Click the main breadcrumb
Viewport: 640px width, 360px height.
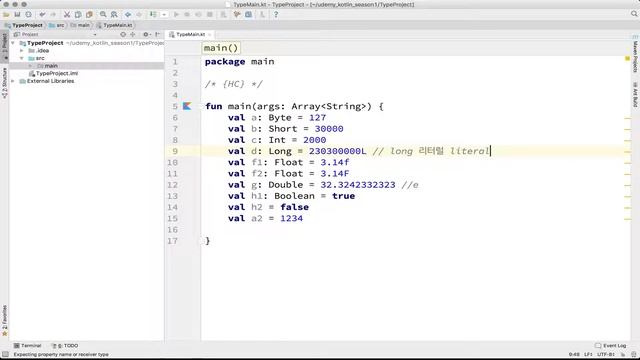click(80, 25)
